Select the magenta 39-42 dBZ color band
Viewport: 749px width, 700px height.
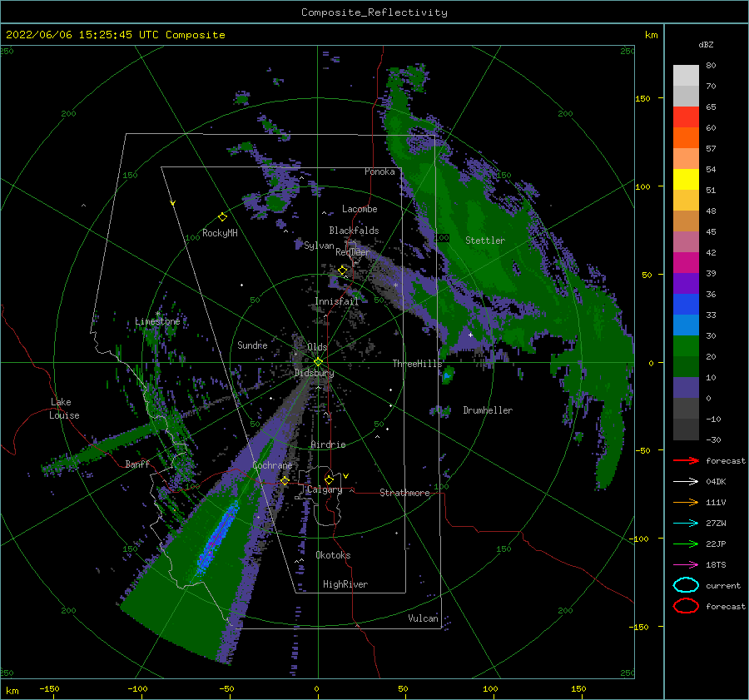(x=686, y=263)
